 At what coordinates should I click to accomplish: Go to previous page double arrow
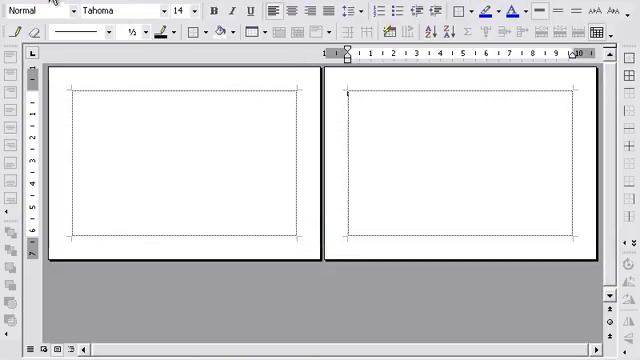pyautogui.click(x=610, y=309)
